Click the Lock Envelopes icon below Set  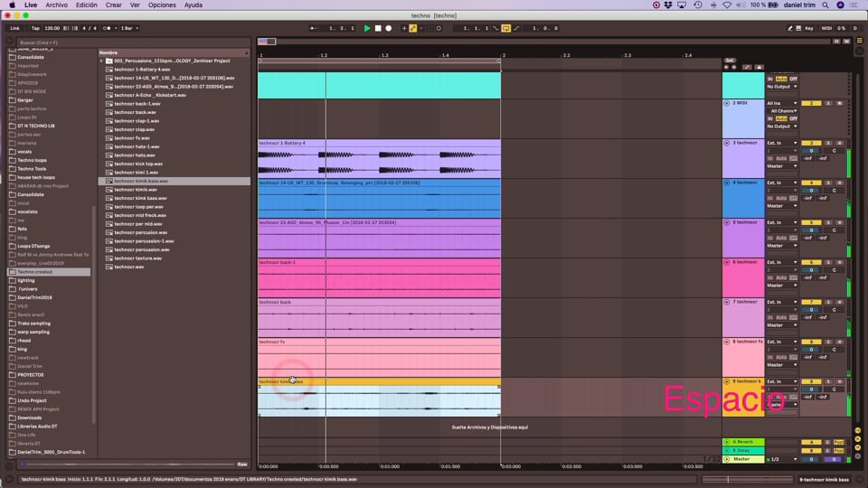click(x=759, y=67)
